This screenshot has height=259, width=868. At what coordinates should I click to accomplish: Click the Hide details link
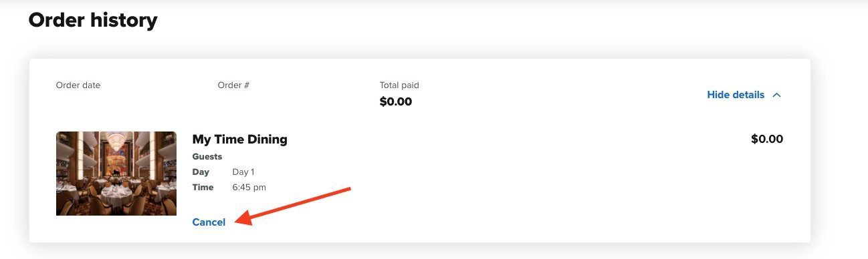point(736,95)
